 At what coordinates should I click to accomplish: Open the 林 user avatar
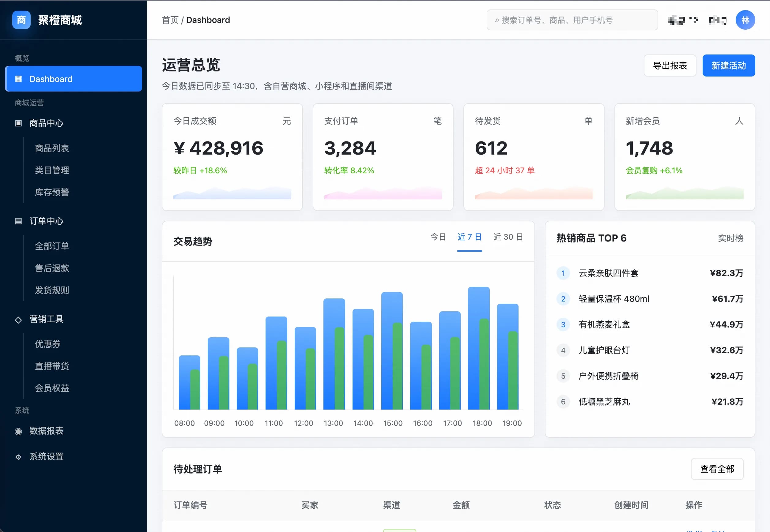point(745,20)
